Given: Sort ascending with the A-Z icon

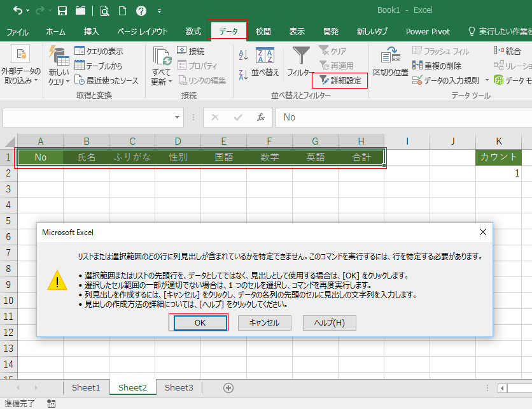Looking at the screenshot, I should 242,55.
